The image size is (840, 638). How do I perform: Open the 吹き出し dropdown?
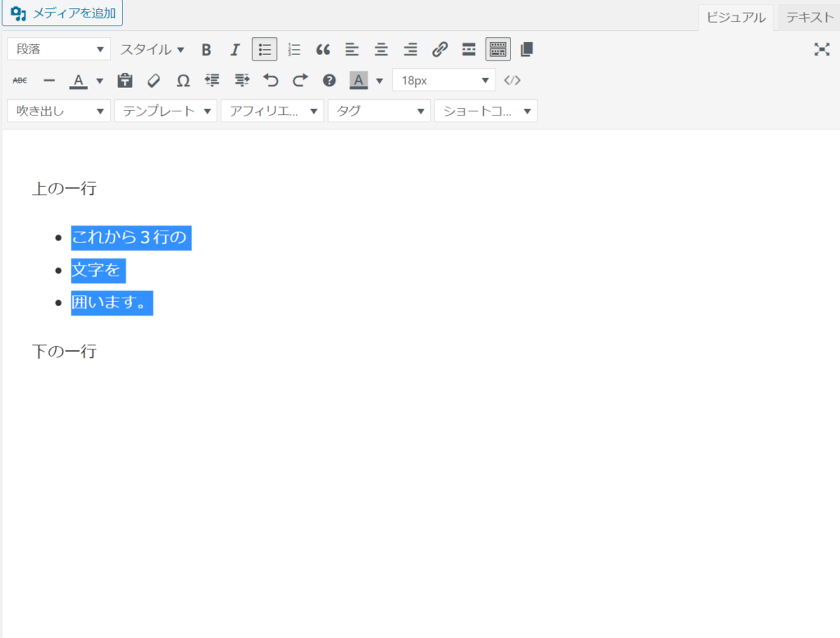tap(59, 111)
